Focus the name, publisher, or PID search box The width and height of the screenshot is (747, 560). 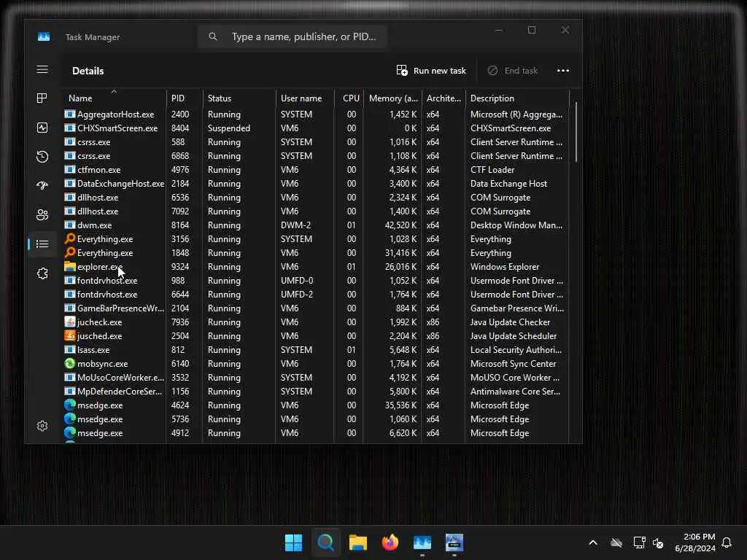tap(292, 36)
